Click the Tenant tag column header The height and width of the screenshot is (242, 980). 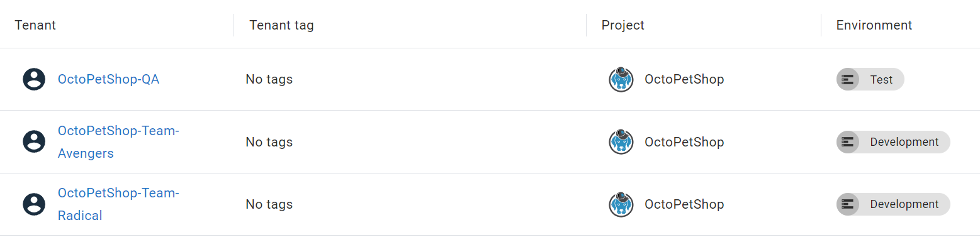tap(281, 25)
